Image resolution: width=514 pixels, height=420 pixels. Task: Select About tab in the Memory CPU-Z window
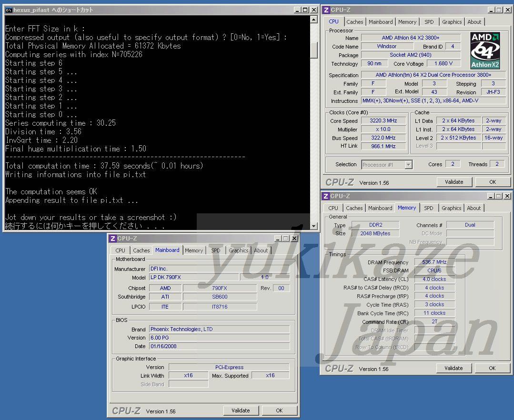click(x=474, y=208)
